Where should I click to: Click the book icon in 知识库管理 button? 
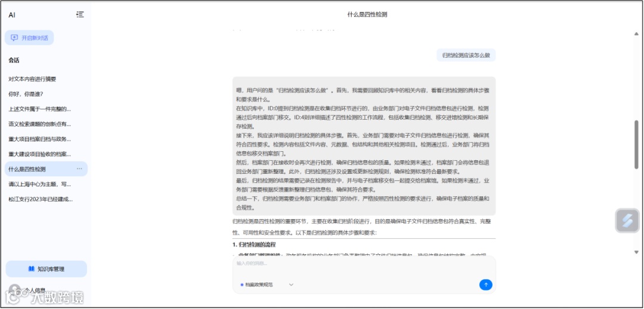[x=31, y=269]
